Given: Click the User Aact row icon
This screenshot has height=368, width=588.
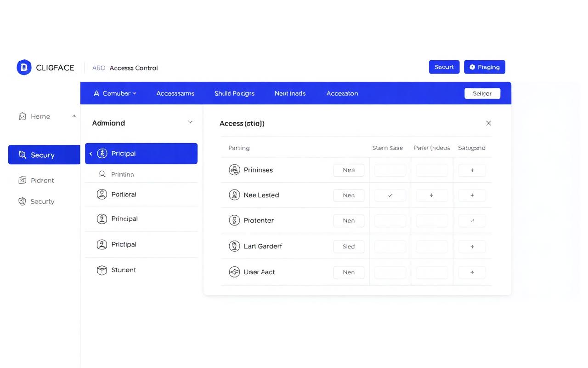Looking at the screenshot, I should 234,272.
